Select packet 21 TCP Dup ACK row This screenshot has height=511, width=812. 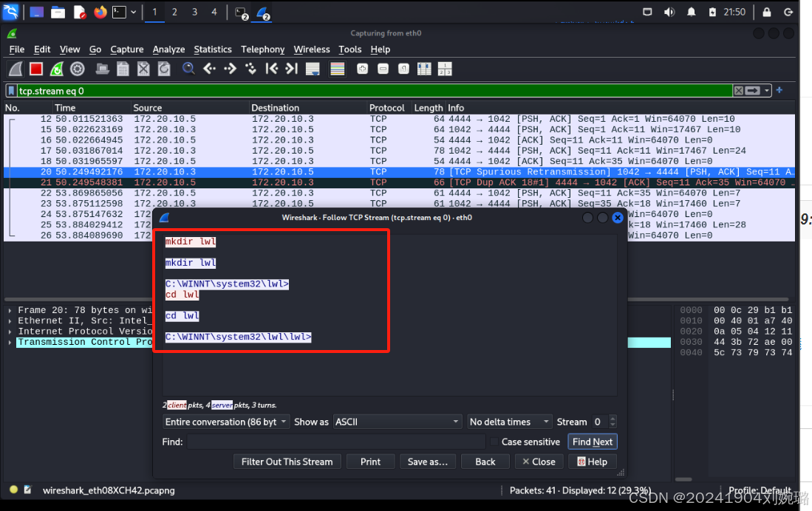(399, 182)
